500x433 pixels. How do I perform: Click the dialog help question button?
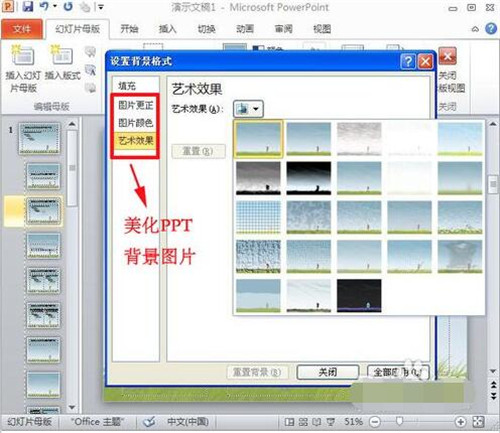(408, 62)
